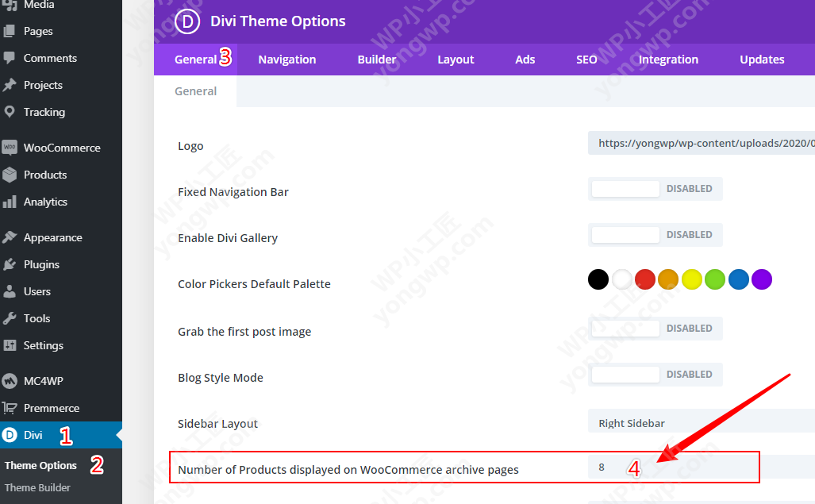Viewport: 815px width, 504px height.
Task: Turn on Blog Style Mode toggle
Action: pos(655,375)
